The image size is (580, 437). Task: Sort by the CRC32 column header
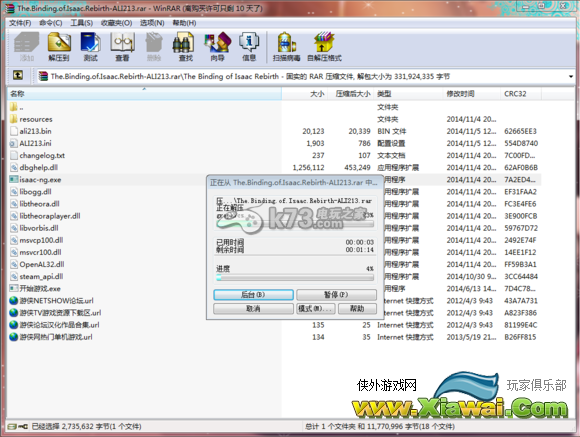tap(521, 94)
